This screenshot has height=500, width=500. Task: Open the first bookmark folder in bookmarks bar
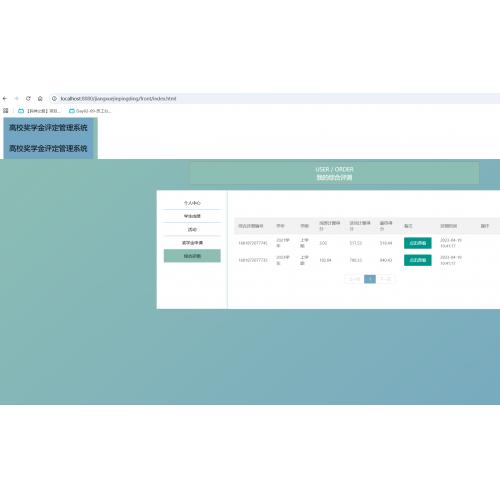pyautogui.click(x=39, y=111)
